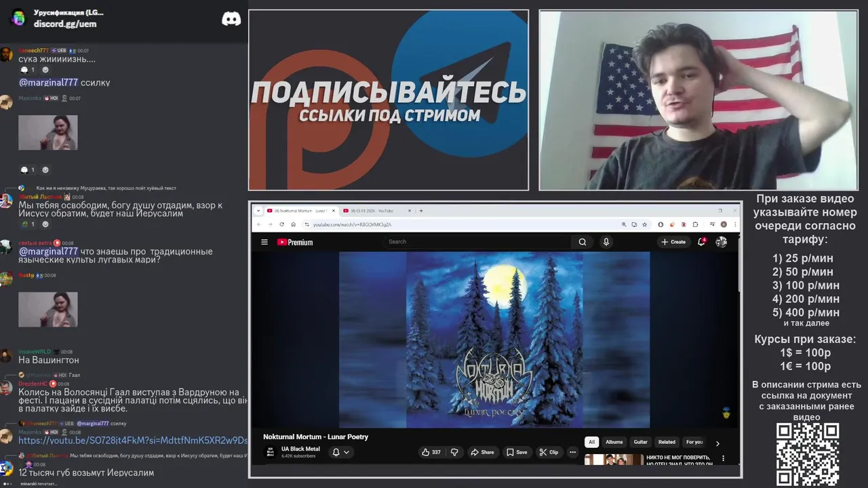The image size is (868, 488).
Task: Open the youtu.be link in chat
Action: 133,441
